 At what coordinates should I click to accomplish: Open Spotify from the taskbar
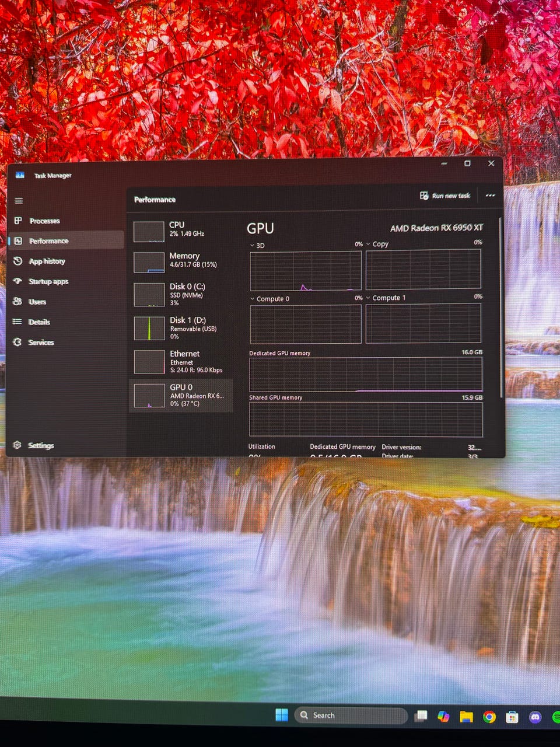pyautogui.click(x=555, y=717)
